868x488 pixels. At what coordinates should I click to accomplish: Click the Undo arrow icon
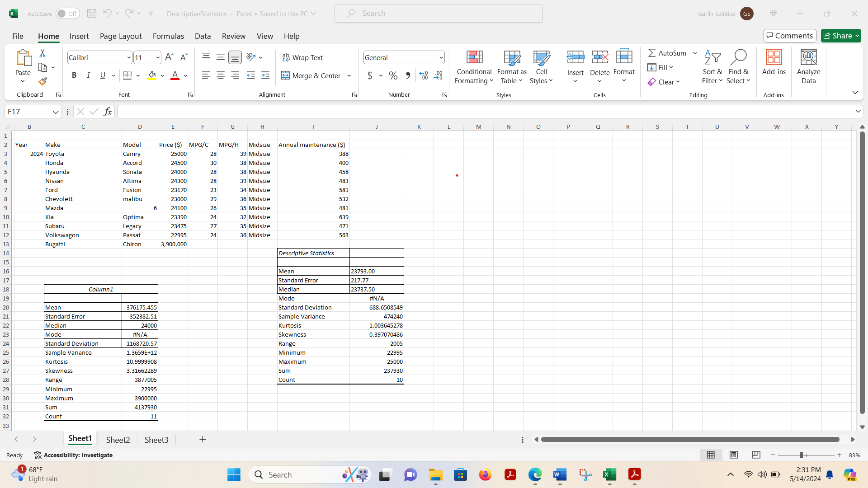[x=107, y=14]
